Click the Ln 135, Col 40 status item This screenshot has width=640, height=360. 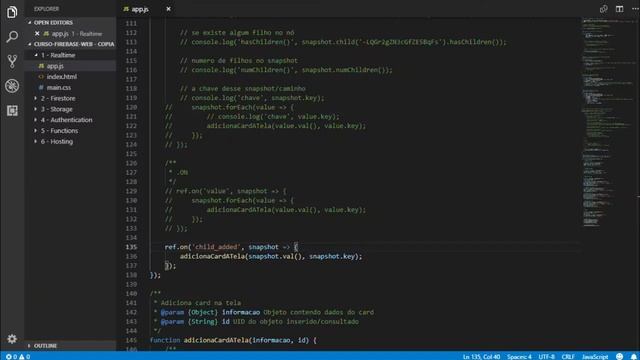(x=481, y=356)
